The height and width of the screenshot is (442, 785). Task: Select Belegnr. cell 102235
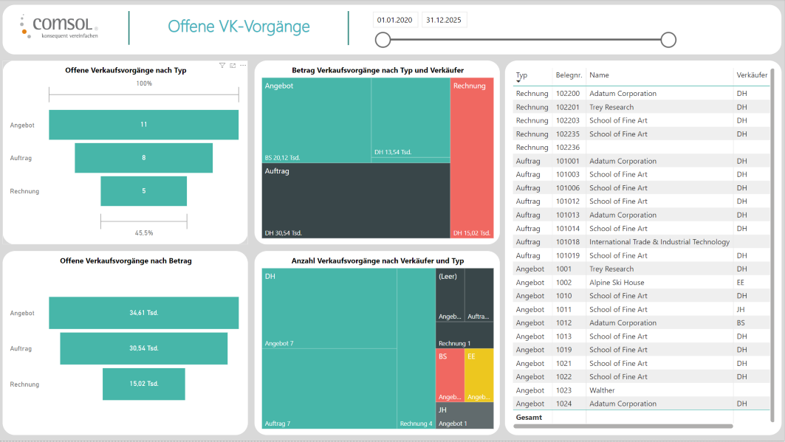[568, 134]
